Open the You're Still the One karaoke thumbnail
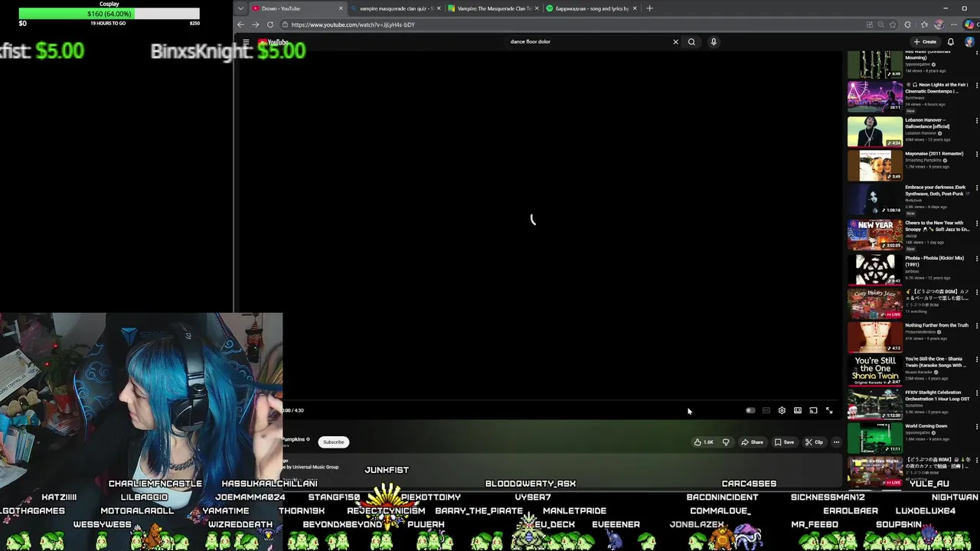This screenshot has width=980, height=551. tap(874, 370)
